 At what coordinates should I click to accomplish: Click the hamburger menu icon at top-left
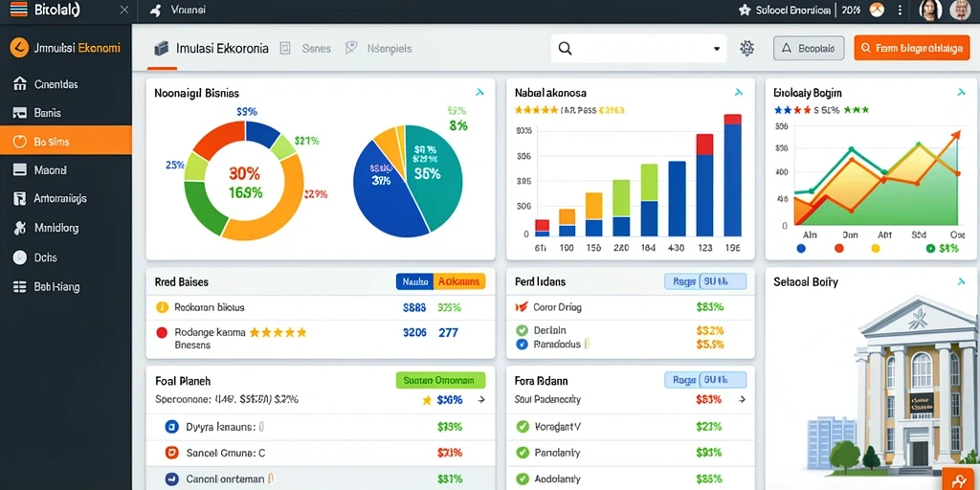19,9
